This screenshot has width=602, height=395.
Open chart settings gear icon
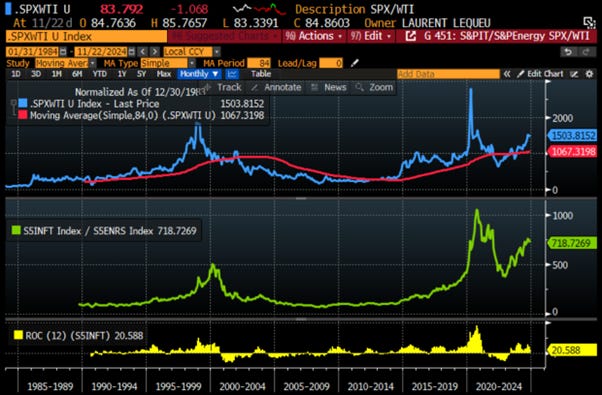[589, 74]
